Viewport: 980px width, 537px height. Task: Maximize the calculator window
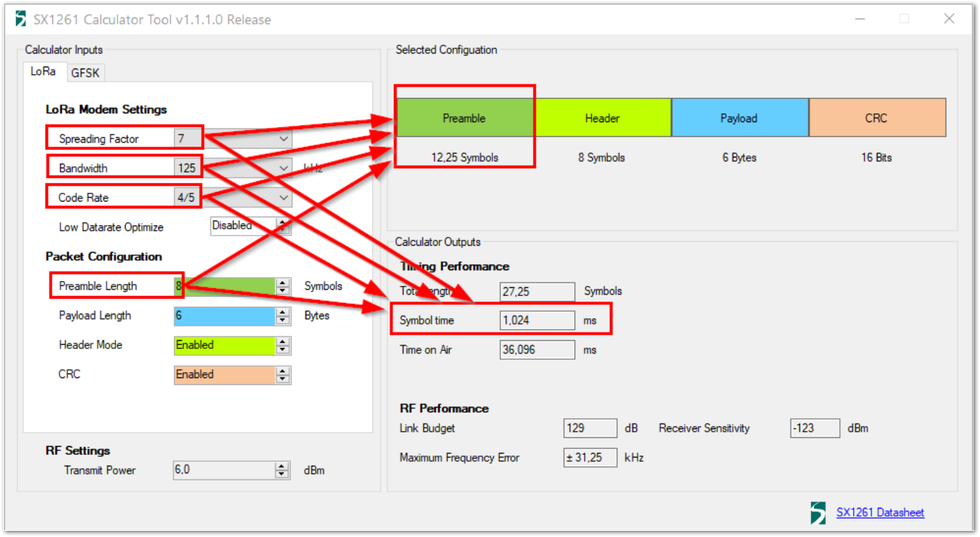(x=904, y=19)
